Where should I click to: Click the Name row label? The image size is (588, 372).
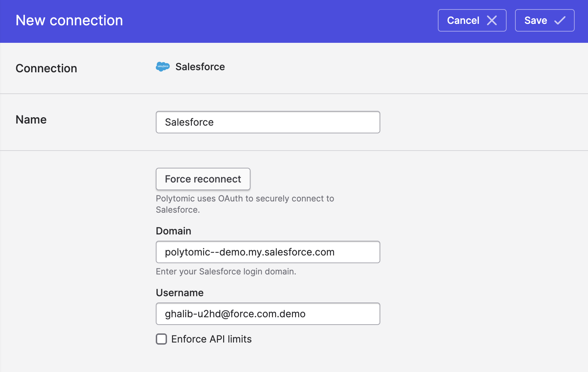pos(31,120)
